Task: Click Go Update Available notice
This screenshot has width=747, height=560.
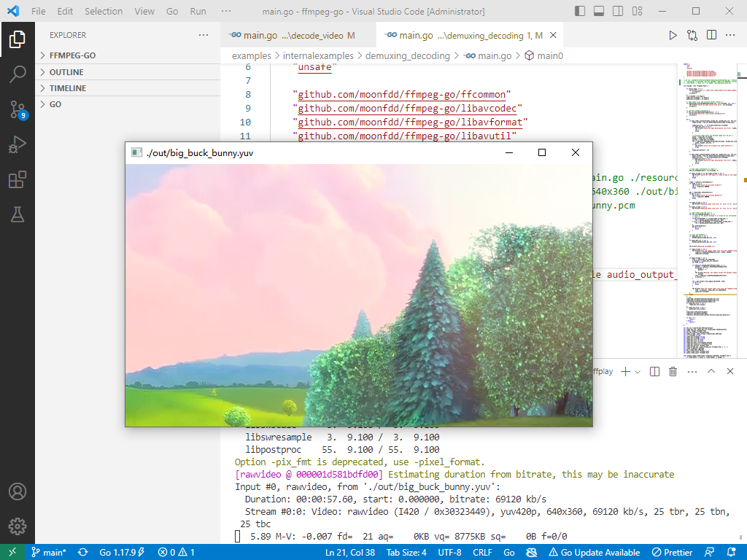Action: point(594,553)
